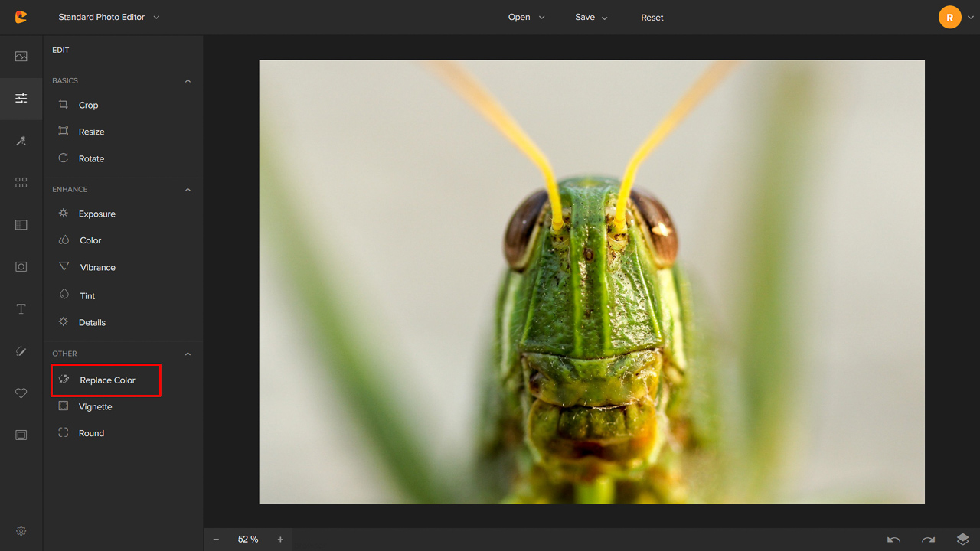Select the Text tool in sidebar
The image size is (980, 551).
point(21,309)
